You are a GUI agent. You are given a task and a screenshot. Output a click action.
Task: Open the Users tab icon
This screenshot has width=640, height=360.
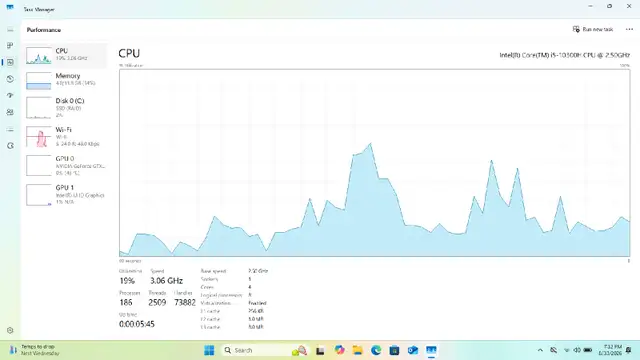pyautogui.click(x=10, y=112)
